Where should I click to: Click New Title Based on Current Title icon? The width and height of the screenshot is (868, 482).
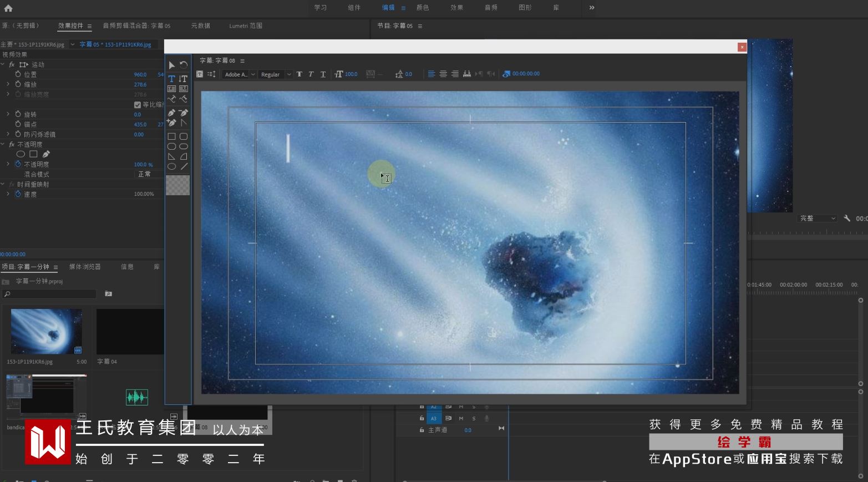click(x=200, y=74)
